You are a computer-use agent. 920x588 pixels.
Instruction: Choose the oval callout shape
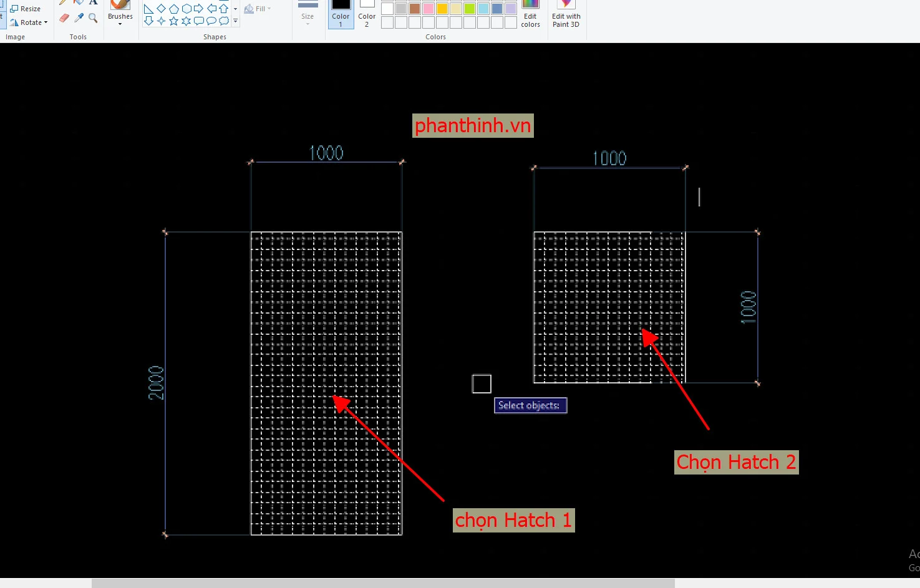click(211, 21)
